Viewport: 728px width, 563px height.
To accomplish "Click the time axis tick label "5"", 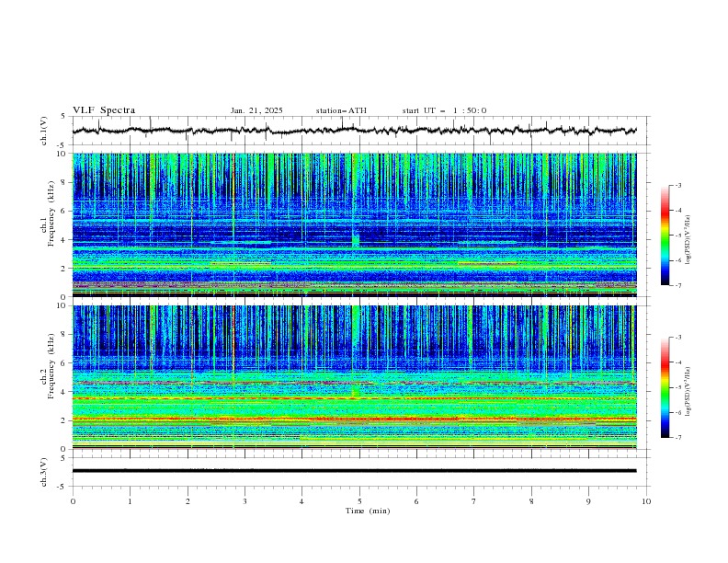I will click(359, 501).
